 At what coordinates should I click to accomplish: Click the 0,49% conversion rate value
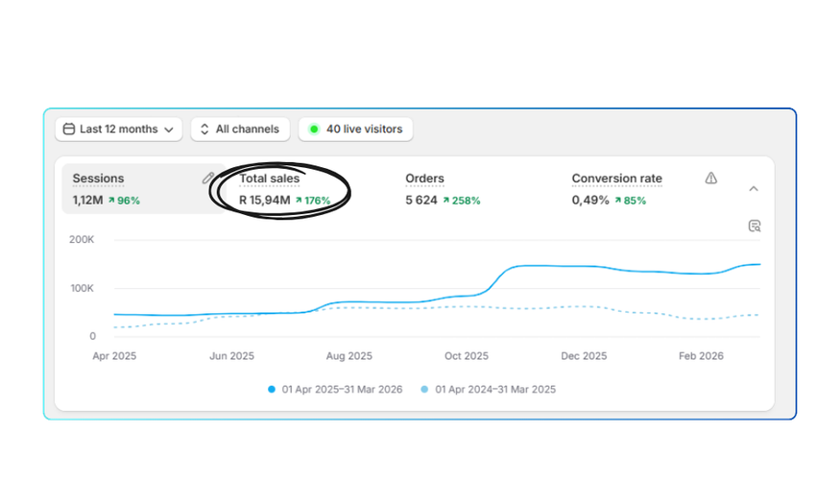point(590,201)
